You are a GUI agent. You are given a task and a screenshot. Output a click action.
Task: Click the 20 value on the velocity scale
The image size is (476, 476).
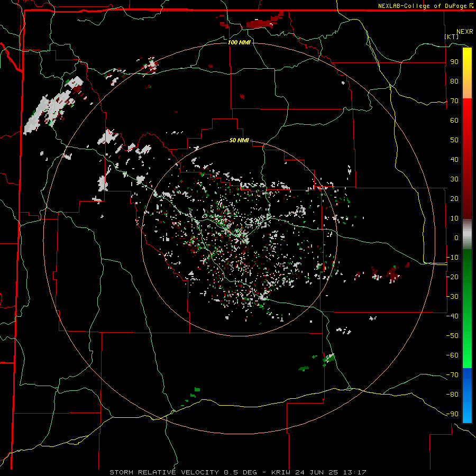pos(454,198)
